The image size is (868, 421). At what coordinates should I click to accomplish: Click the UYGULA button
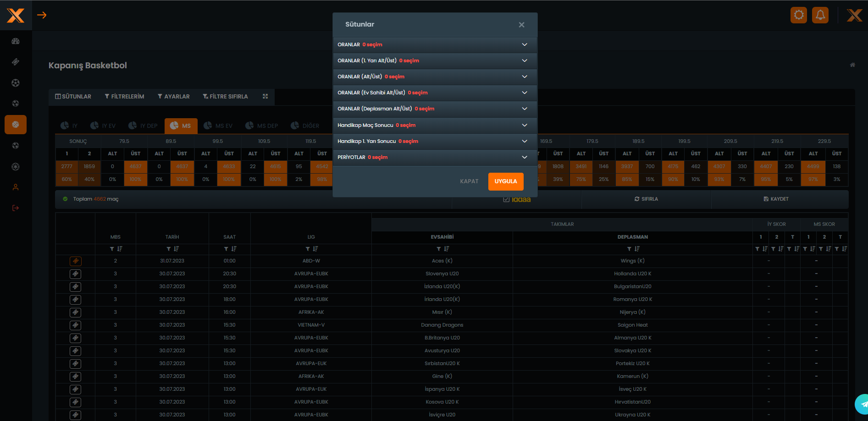(x=505, y=181)
